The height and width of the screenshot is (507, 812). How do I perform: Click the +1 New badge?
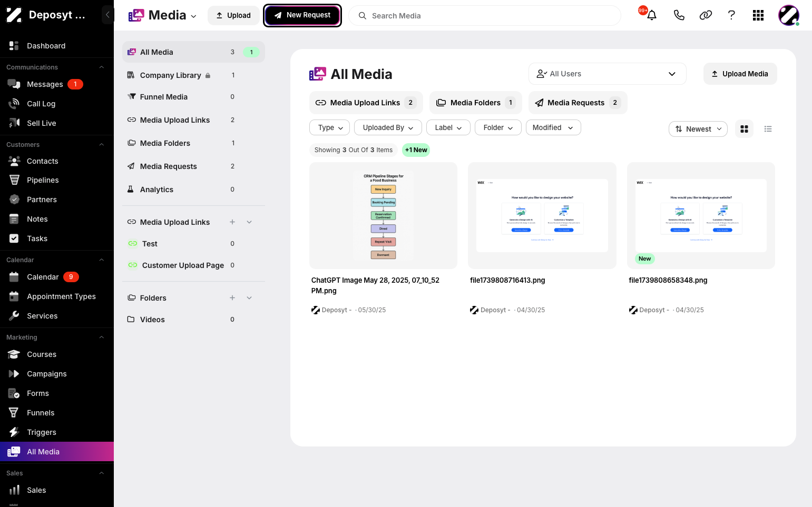pos(416,150)
